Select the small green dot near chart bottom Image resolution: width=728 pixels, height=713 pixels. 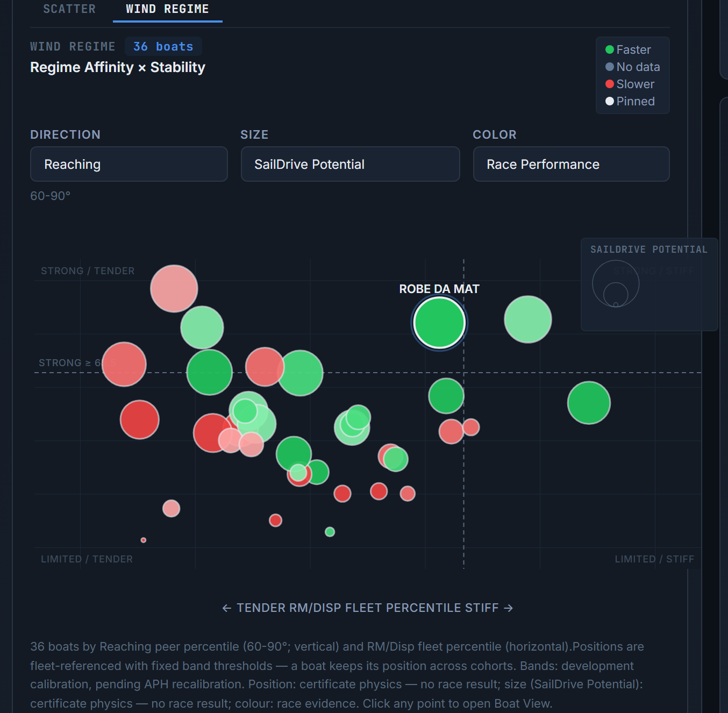(330, 532)
